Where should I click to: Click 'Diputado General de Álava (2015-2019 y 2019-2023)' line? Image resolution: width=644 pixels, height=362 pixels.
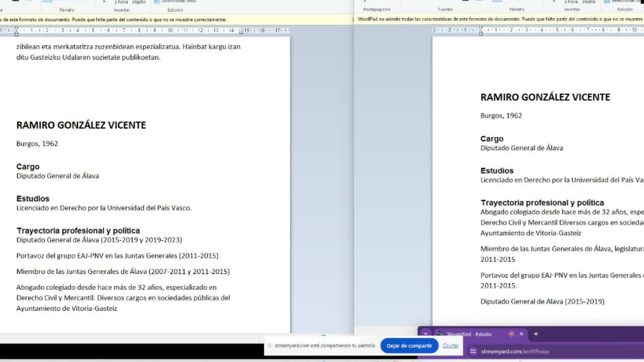tap(99, 240)
